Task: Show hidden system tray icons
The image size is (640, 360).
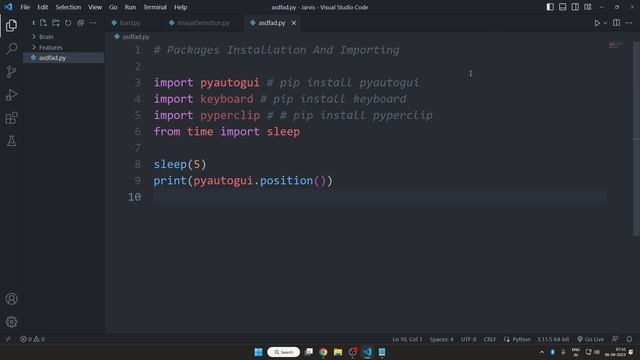Action: pyautogui.click(x=542, y=352)
